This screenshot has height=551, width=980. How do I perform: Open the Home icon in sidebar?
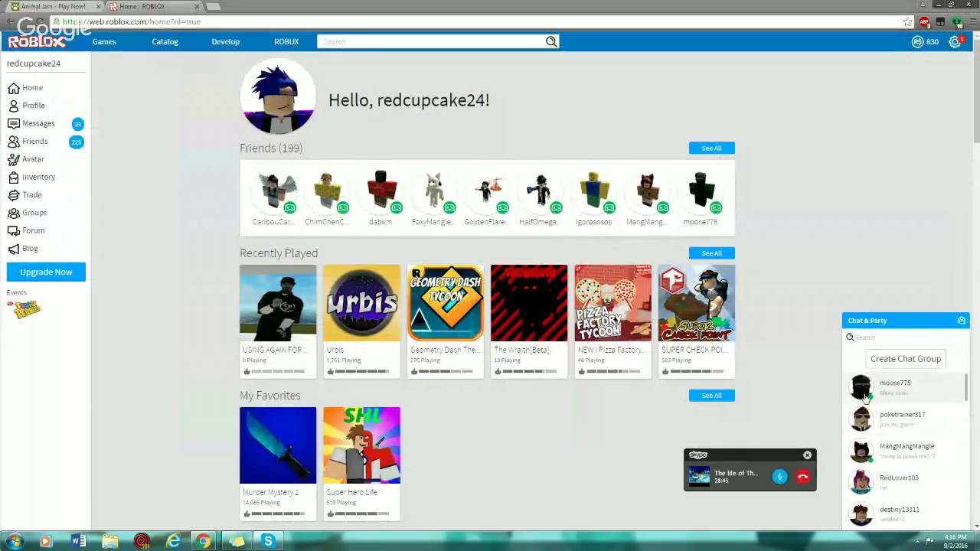[14, 88]
